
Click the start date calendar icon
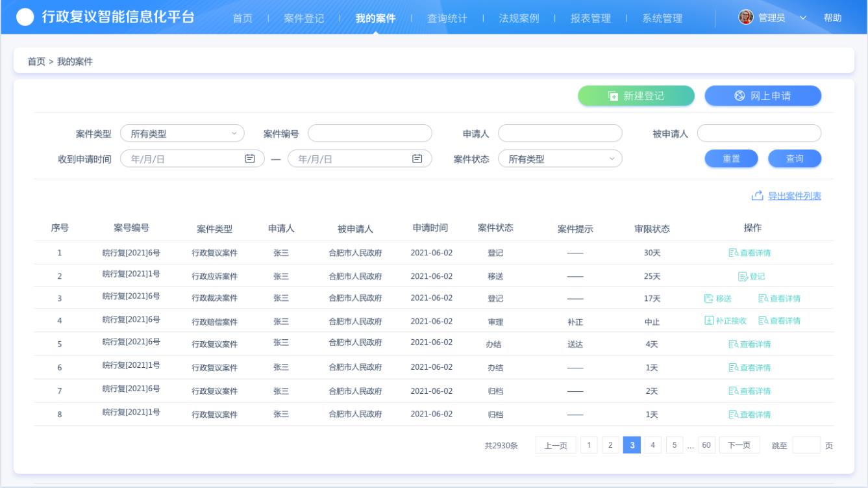[249, 159]
